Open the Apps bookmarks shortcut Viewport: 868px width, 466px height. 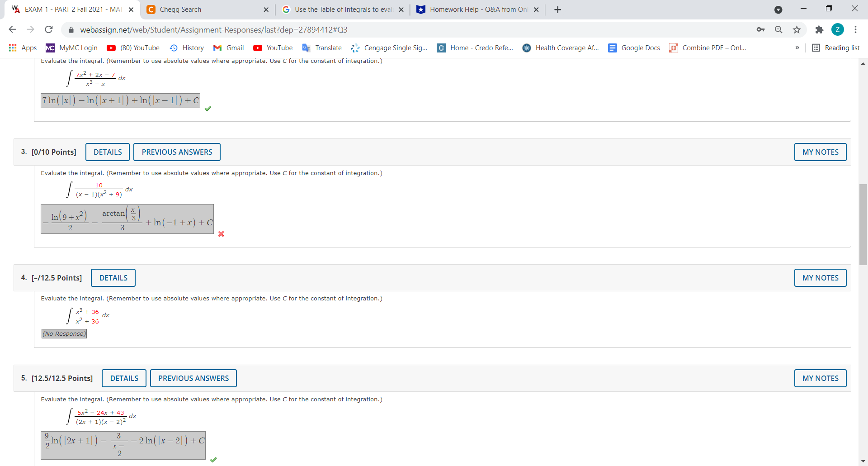tap(23, 48)
